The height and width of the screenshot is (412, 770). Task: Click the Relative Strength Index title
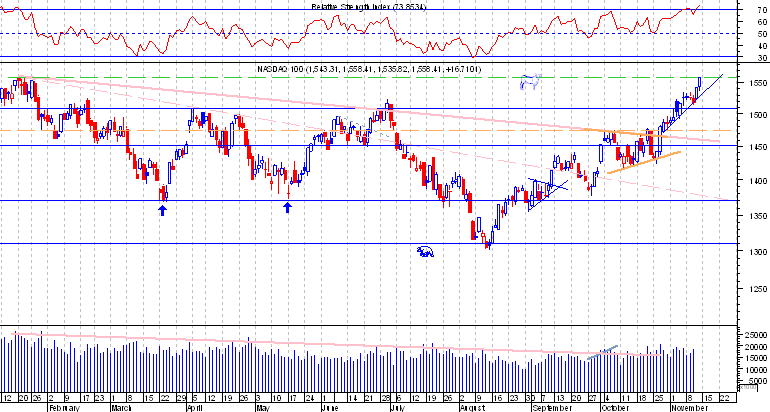click(368, 6)
